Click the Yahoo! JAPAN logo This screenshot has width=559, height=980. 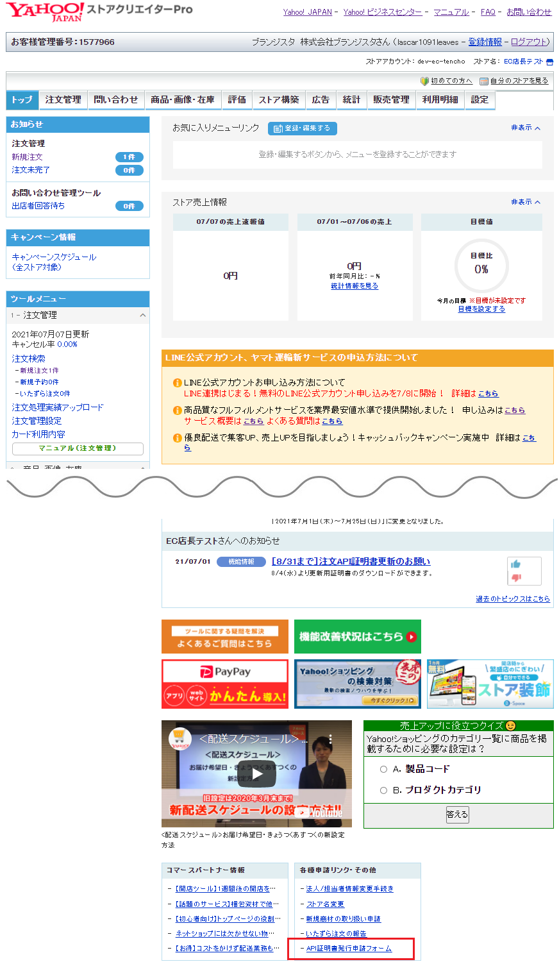[x=45, y=11]
